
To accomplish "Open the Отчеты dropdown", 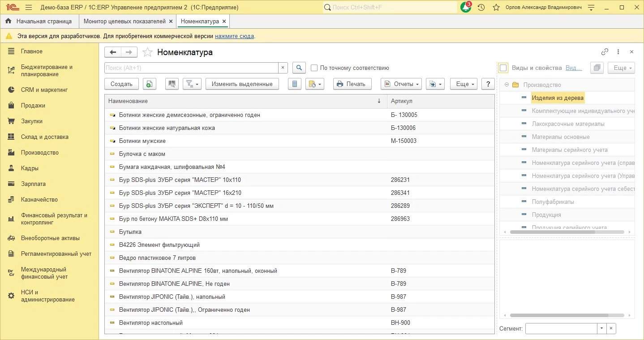I will (401, 84).
